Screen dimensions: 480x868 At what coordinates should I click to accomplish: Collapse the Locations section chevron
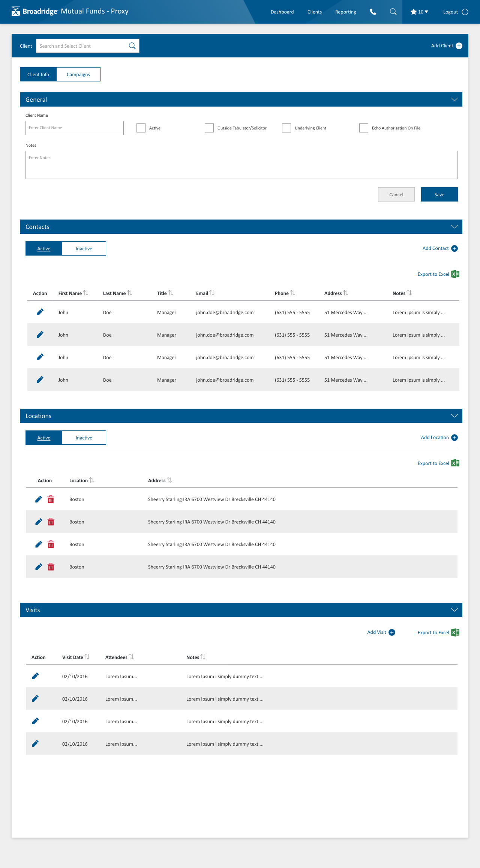(454, 416)
